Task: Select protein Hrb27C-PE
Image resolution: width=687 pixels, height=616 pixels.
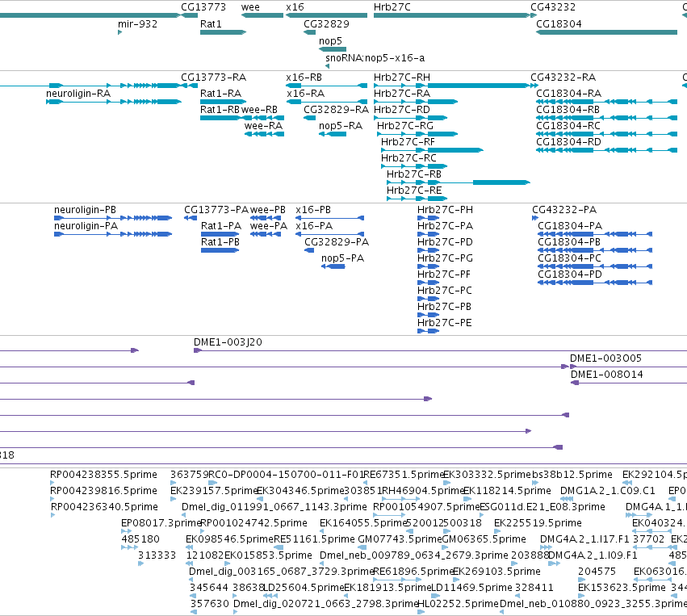Action: point(444,323)
